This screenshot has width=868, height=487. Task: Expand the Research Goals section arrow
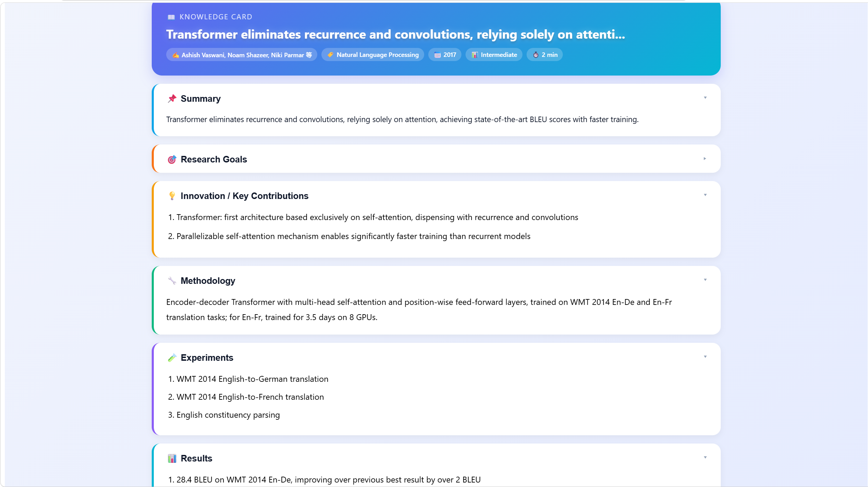[705, 159]
